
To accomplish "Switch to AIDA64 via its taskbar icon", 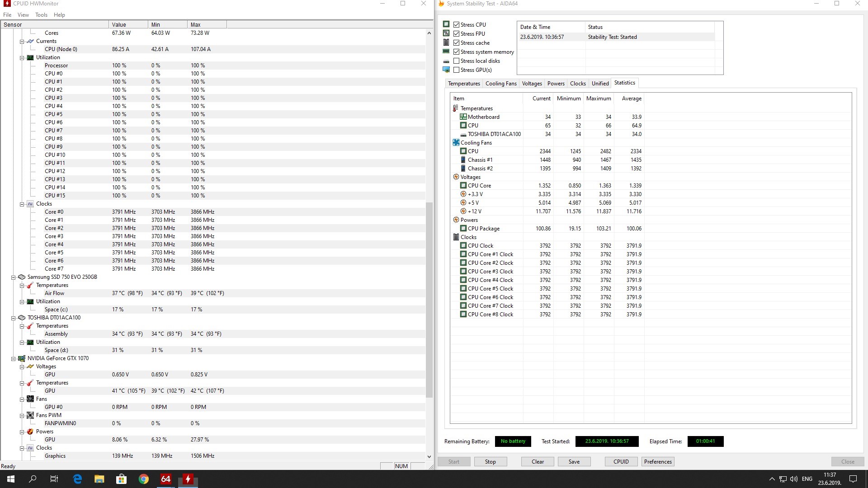I will pos(165,479).
